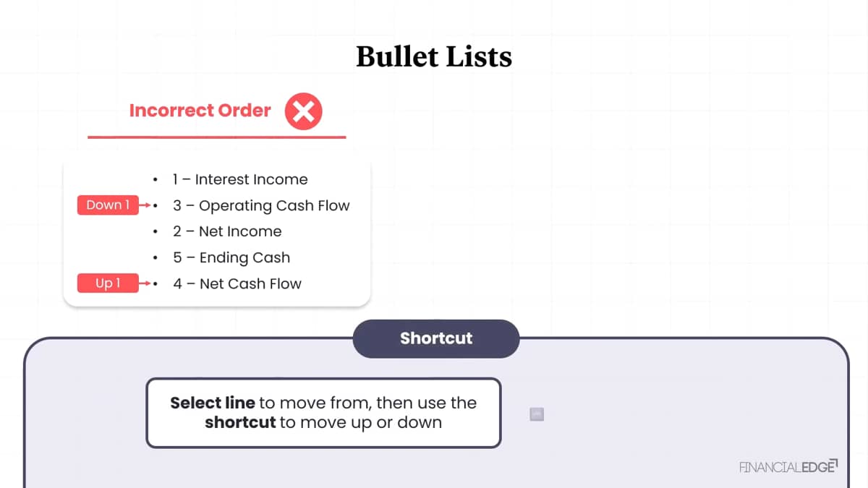Click the Select line instruction text box
The width and height of the screenshot is (868, 488).
coord(323,413)
